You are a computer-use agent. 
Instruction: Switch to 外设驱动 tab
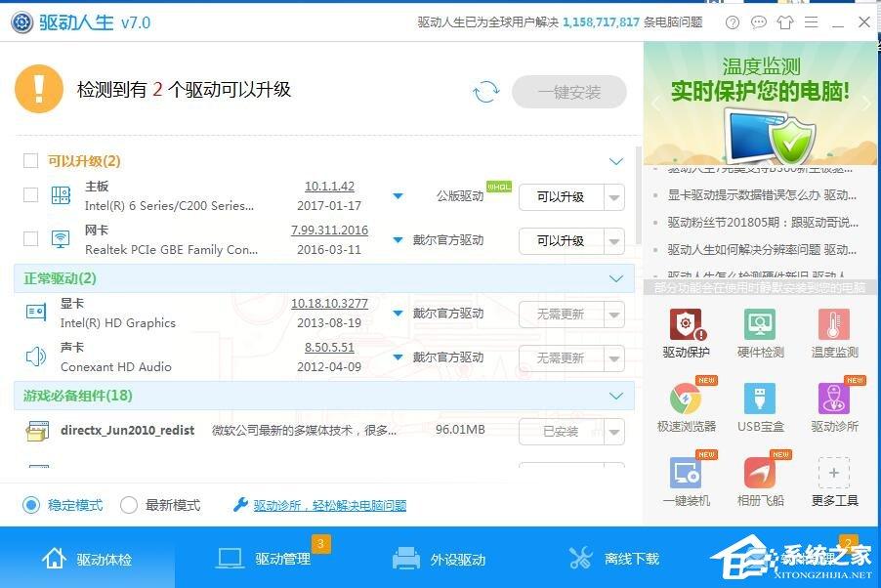click(440, 559)
